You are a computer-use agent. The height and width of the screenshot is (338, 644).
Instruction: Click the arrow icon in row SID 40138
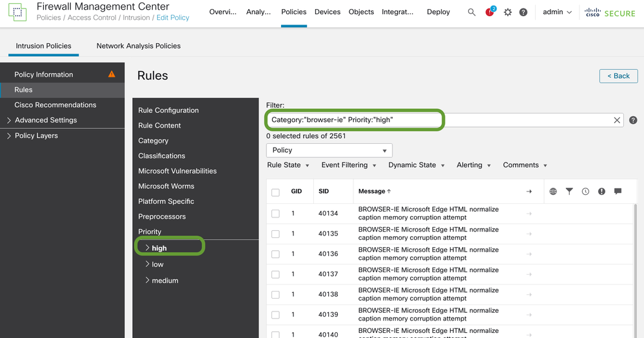click(x=529, y=294)
